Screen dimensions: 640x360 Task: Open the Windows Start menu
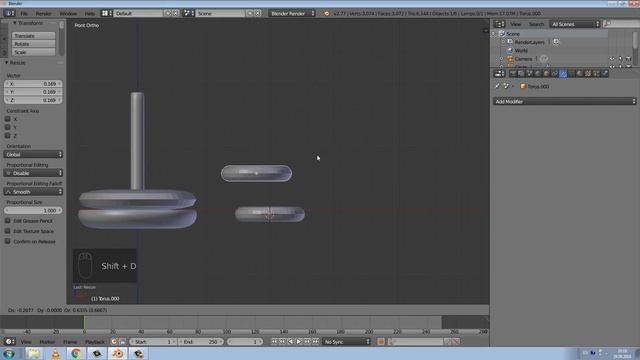9,353
